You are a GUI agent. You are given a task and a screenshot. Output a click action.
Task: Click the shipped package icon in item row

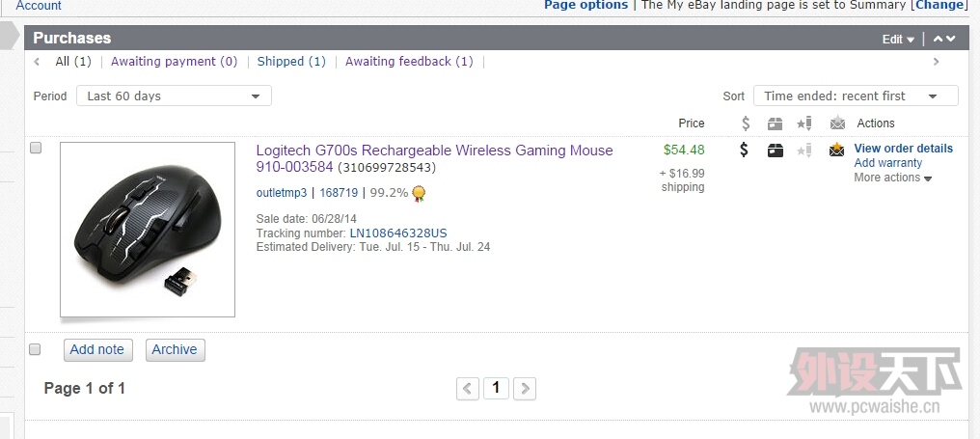775,151
